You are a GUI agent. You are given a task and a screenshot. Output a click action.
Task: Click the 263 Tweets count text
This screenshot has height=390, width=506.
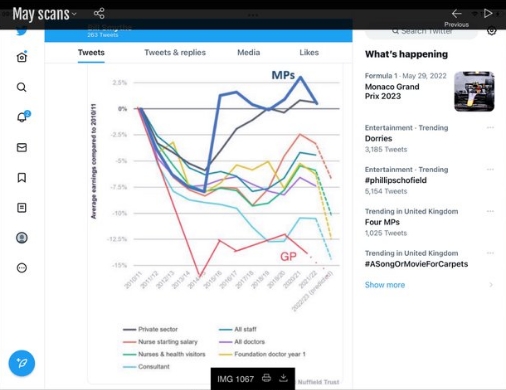click(x=103, y=35)
